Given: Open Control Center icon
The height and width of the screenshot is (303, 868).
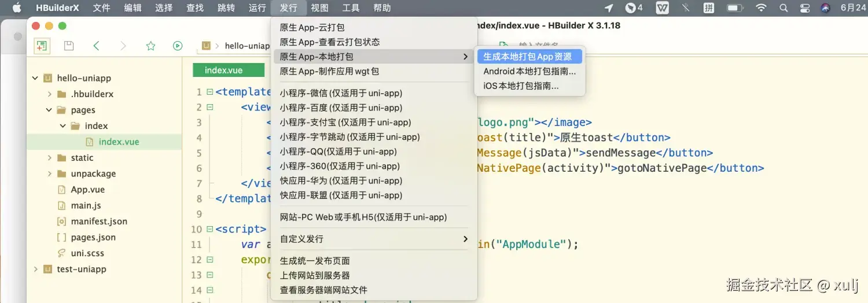Looking at the screenshot, I should 804,8.
